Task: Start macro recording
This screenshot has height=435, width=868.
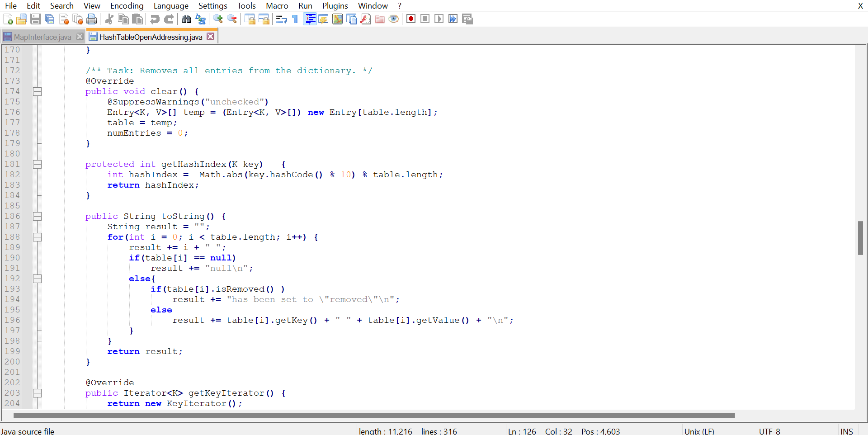Action: tap(410, 19)
